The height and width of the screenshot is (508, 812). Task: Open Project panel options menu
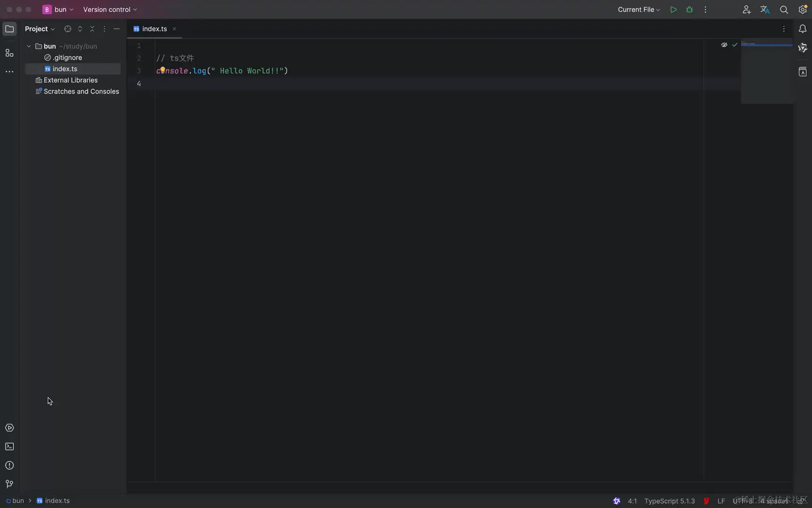point(104,29)
